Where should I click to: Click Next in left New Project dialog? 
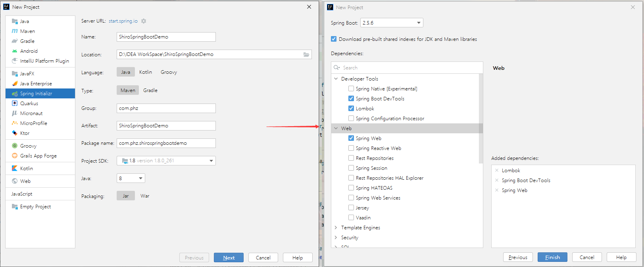click(x=229, y=258)
